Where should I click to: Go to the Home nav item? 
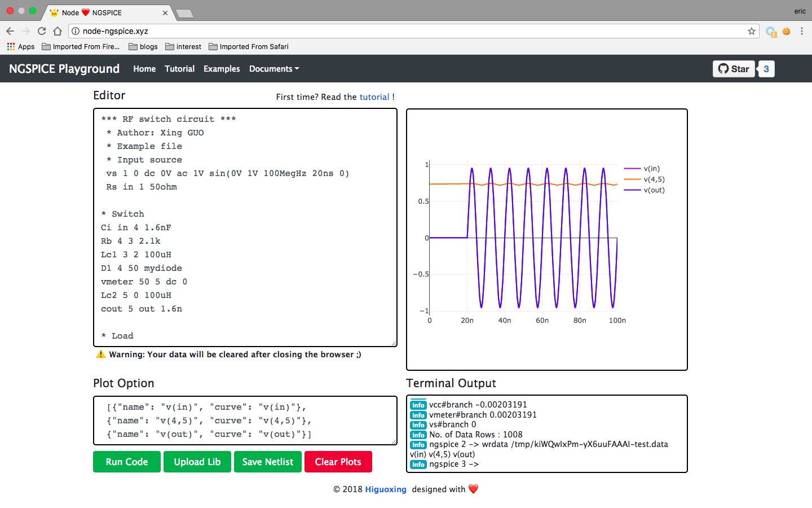point(144,69)
